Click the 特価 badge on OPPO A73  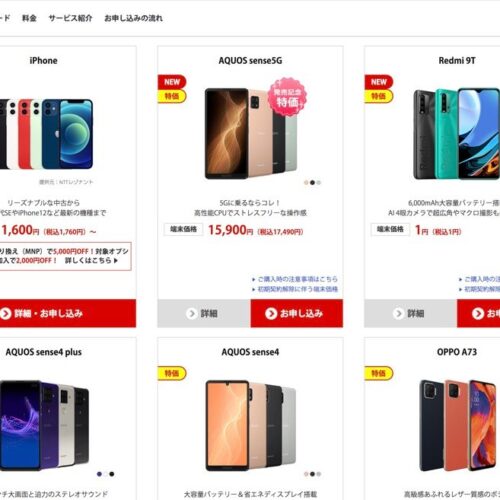pyautogui.click(x=379, y=373)
